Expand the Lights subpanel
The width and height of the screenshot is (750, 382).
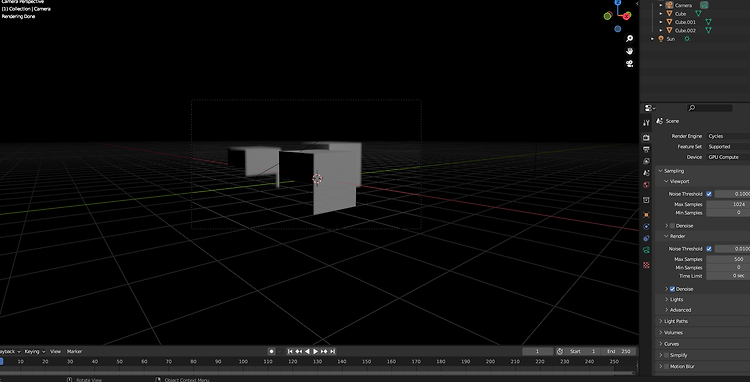click(x=666, y=299)
